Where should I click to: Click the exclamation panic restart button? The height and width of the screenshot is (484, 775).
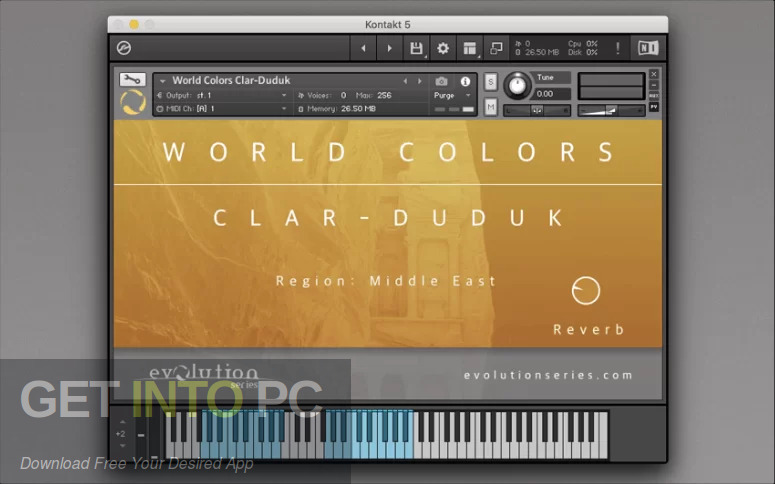617,48
